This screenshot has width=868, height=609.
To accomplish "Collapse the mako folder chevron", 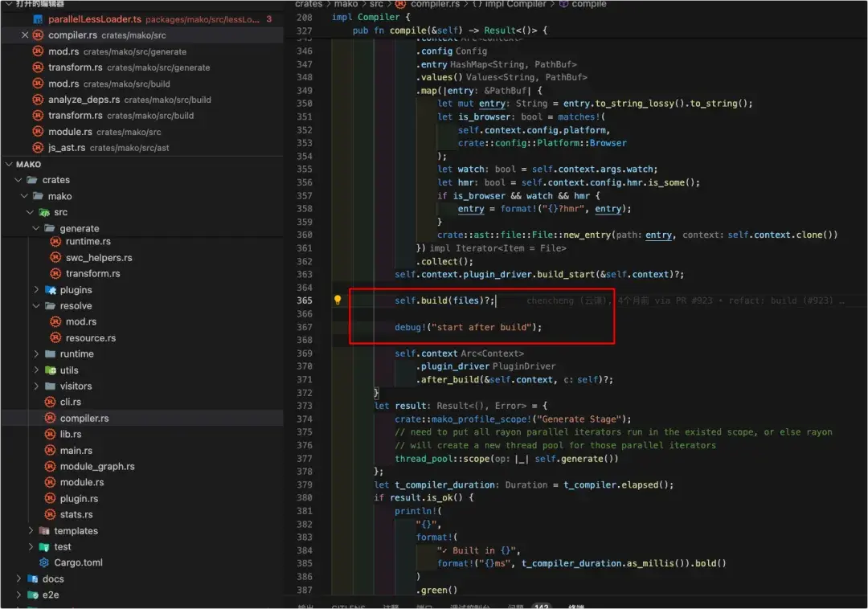I will [24, 196].
